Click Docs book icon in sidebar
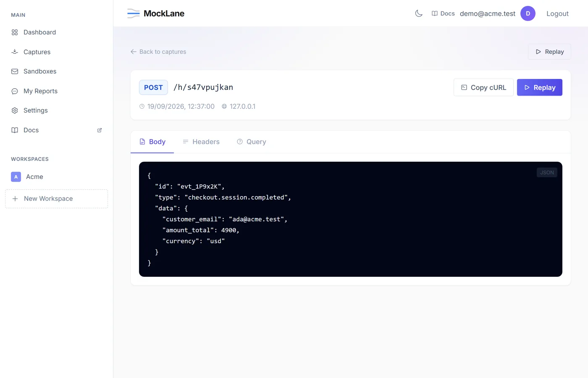The image size is (588, 378). pos(15,130)
